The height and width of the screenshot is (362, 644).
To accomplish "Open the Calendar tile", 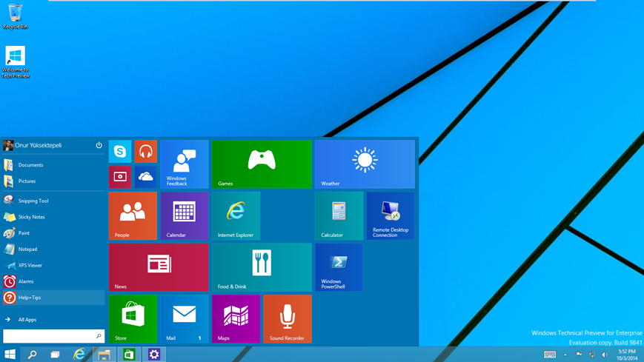I will pyautogui.click(x=185, y=216).
